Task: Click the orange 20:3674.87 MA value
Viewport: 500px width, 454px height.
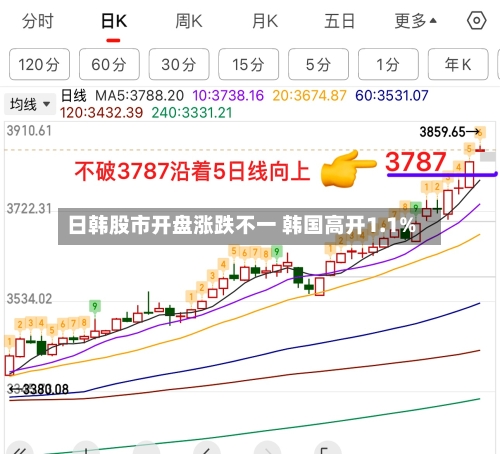Action: click(x=309, y=96)
